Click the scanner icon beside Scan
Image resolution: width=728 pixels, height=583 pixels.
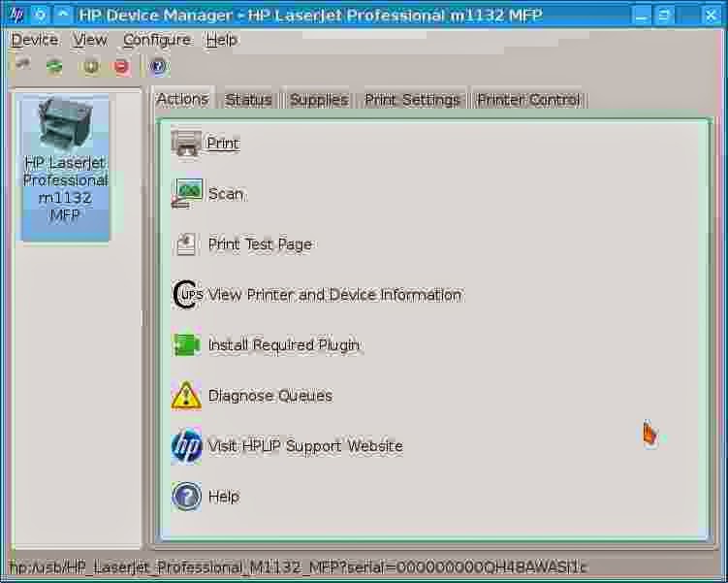coord(186,193)
